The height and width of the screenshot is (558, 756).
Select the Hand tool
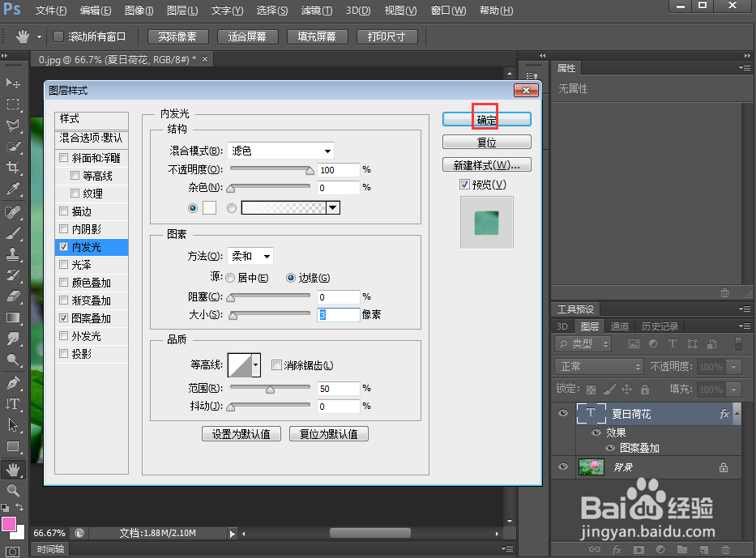pos(14,469)
